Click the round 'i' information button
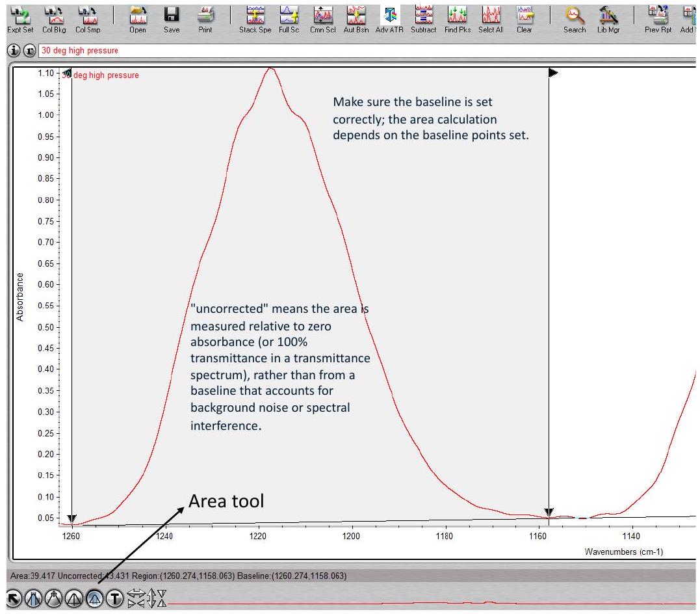700x614 pixels. [12, 51]
